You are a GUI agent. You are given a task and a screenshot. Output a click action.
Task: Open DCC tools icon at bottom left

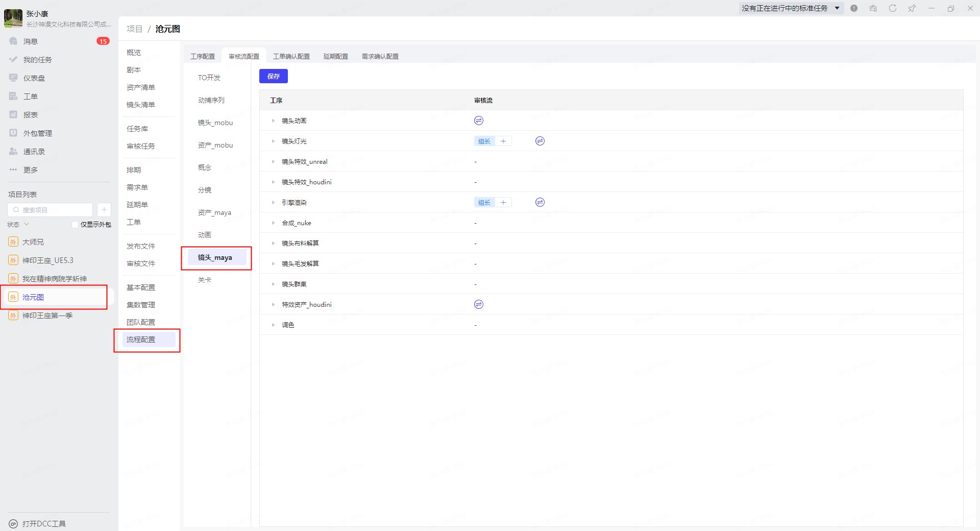tap(13, 524)
